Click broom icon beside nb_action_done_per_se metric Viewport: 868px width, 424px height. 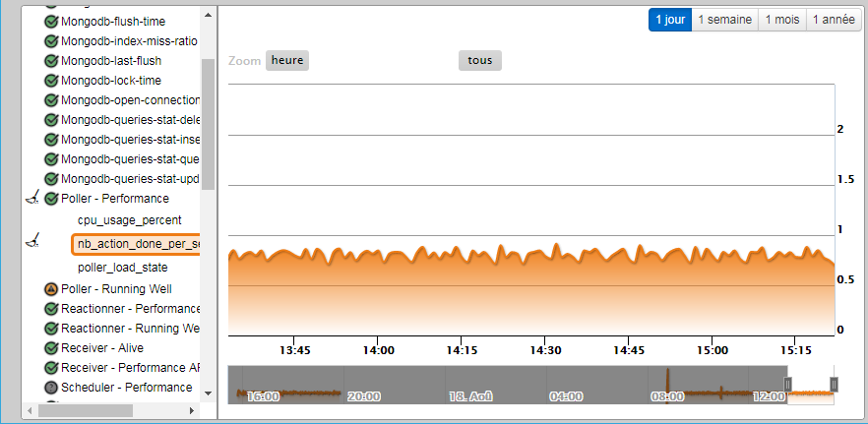(32, 241)
